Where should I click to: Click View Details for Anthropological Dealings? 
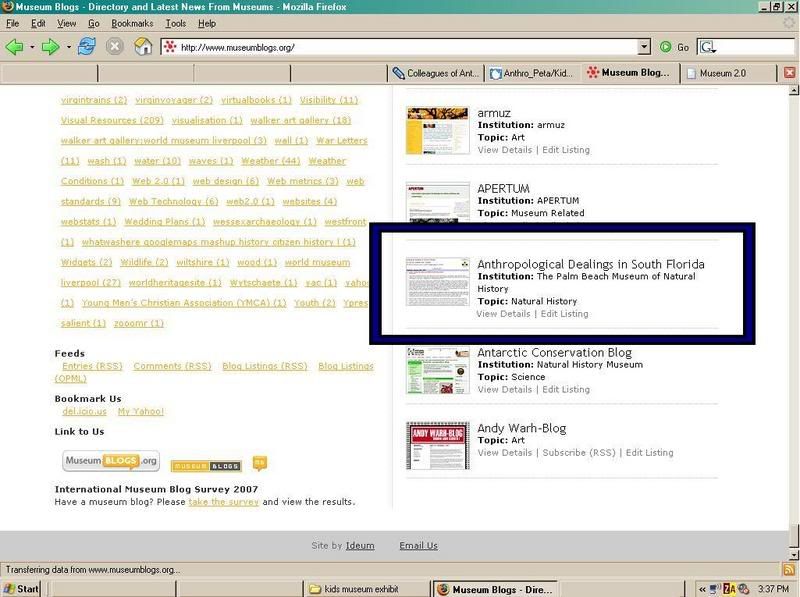[x=504, y=314]
